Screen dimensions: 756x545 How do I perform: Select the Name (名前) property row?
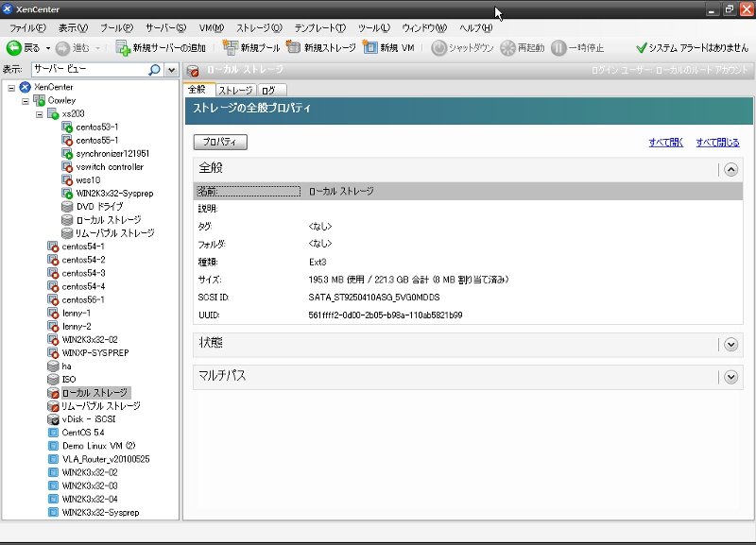click(468, 192)
